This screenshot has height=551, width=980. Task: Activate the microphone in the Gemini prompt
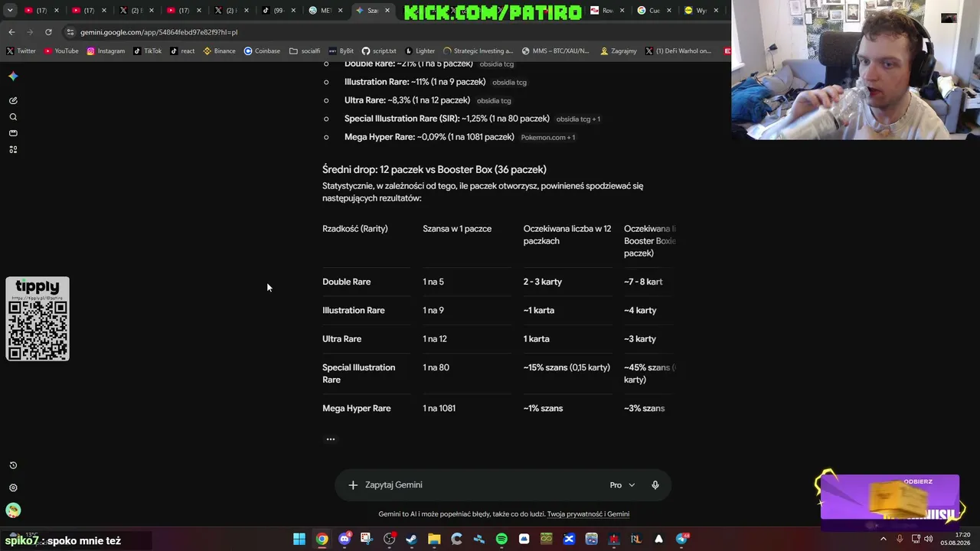tap(655, 485)
